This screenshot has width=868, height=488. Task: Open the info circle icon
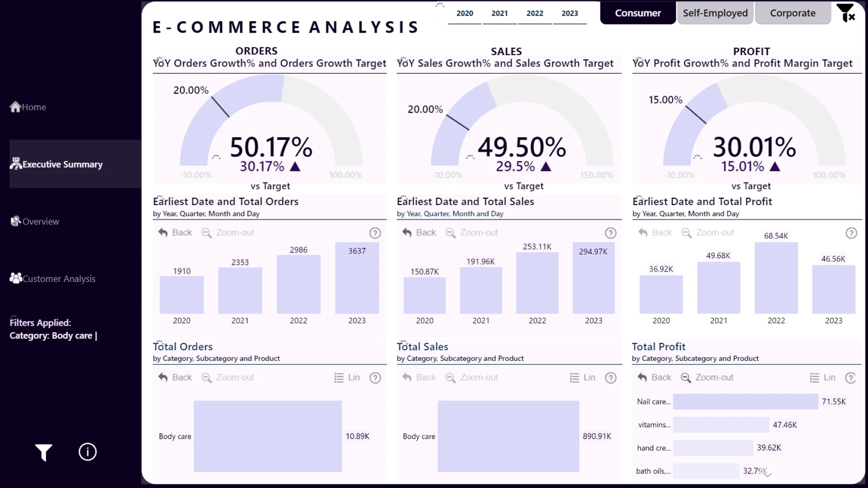(87, 452)
